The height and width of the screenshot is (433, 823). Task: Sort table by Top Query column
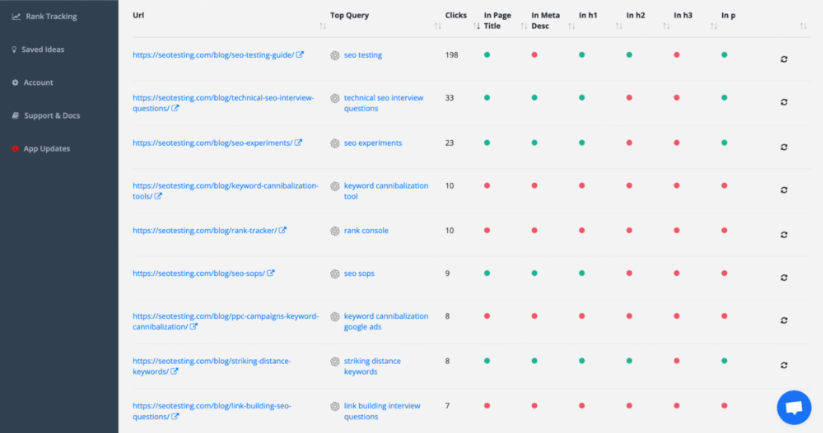point(438,26)
